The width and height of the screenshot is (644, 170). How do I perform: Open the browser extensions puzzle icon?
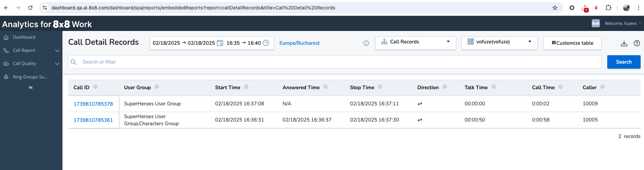click(608, 8)
